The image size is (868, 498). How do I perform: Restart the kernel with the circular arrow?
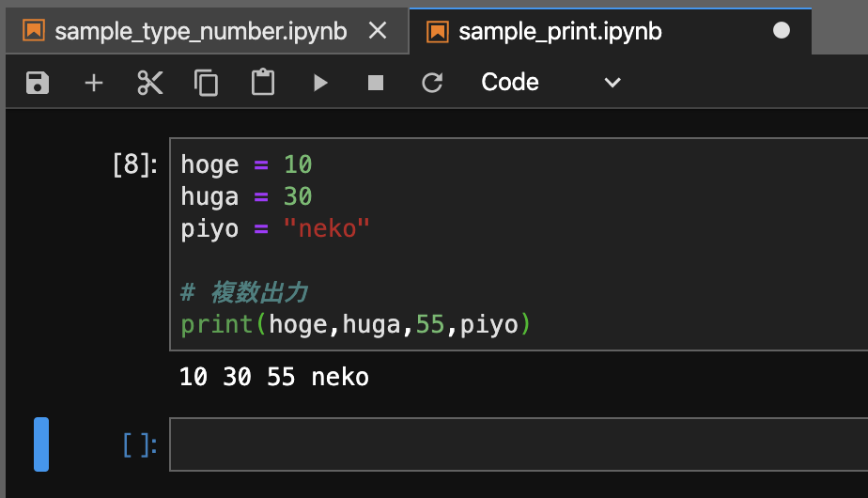point(432,83)
